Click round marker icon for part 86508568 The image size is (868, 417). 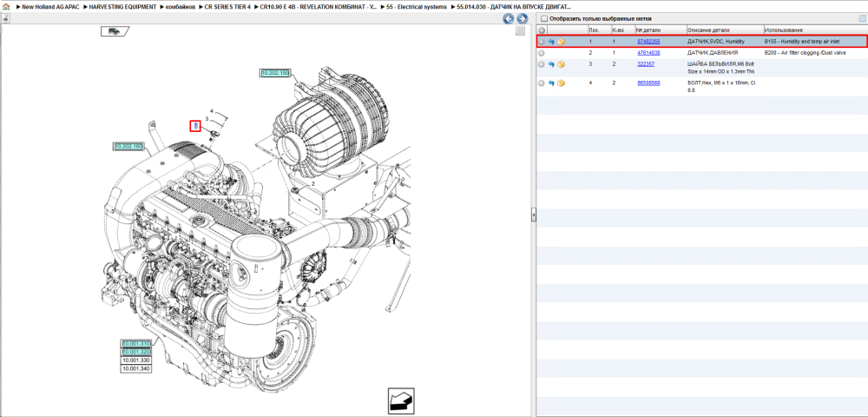pyautogui.click(x=542, y=83)
